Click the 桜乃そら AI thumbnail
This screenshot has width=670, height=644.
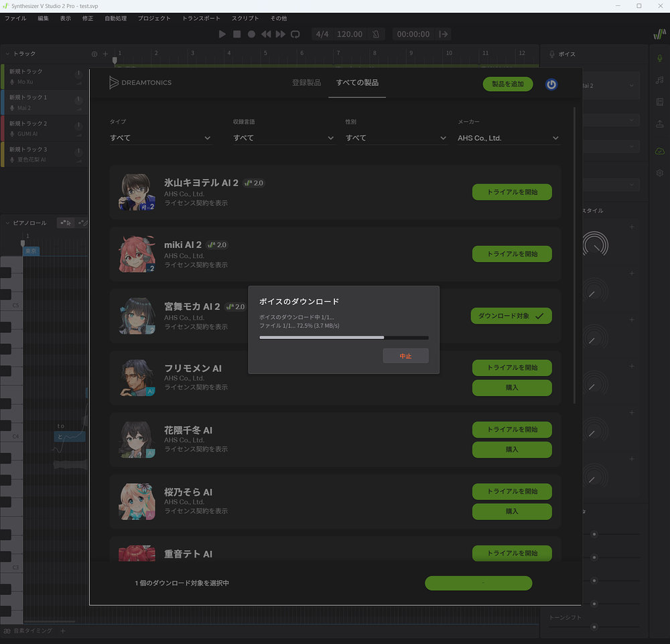click(137, 502)
